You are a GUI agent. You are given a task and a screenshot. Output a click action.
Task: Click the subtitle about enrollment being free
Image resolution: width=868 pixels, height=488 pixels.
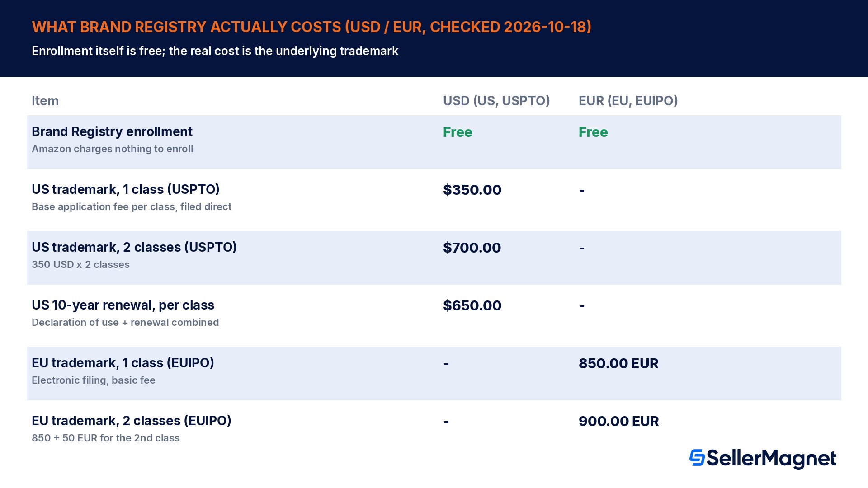pos(215,51)
